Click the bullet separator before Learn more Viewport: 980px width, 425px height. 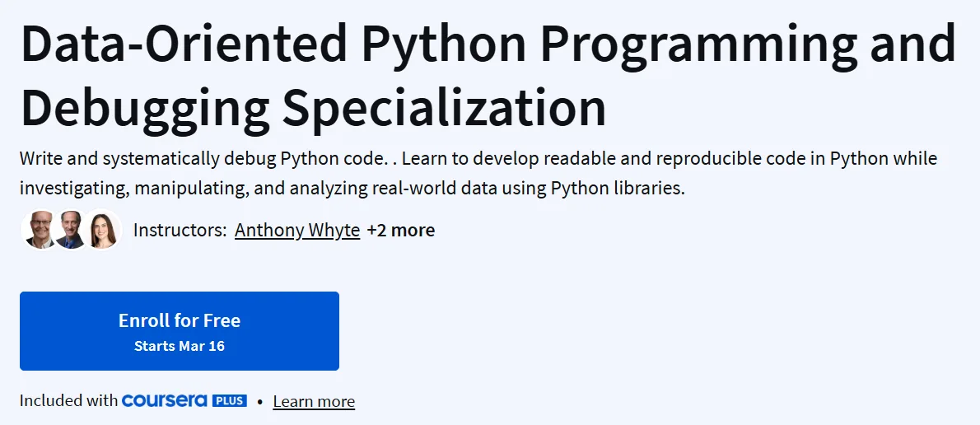click(x=259, y=401)
